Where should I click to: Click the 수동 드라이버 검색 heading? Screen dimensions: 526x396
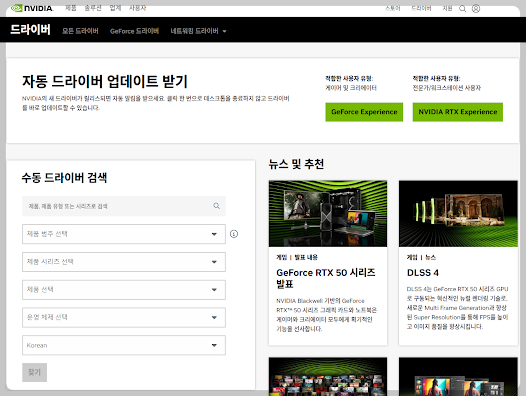coord(64,178)
